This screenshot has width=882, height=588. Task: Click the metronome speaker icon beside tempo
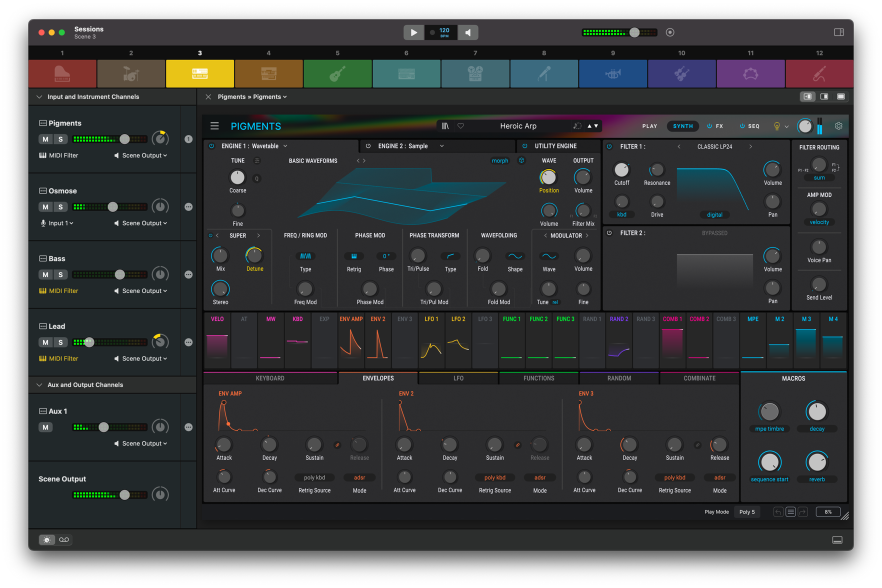pos(468,32)
